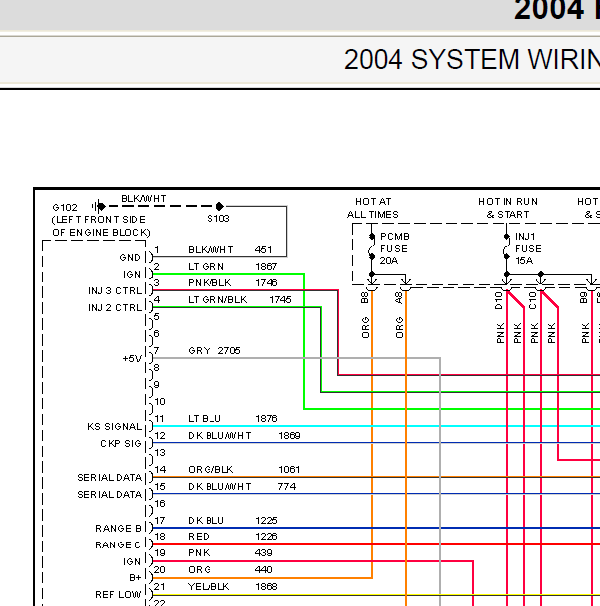
Task: Click the 'PNK 439' wire label
Action: coord(230,553)
